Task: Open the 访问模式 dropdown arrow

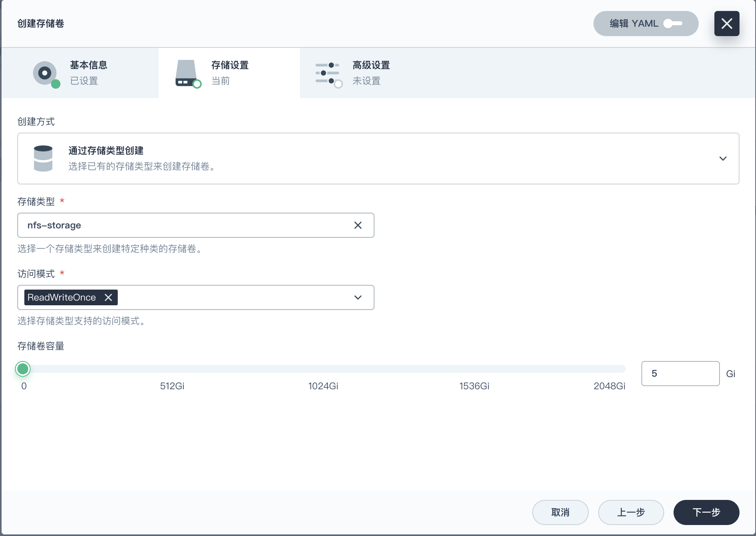Action: pyautogui.click(x=358, y=297)
